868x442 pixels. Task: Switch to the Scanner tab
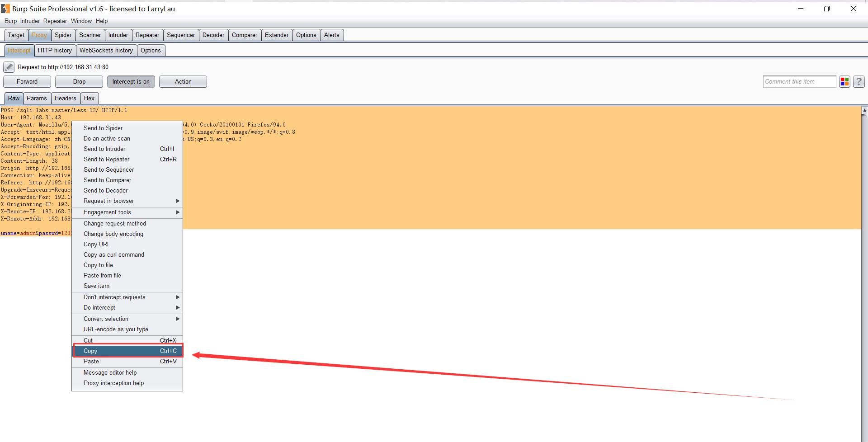coord(90,35)
